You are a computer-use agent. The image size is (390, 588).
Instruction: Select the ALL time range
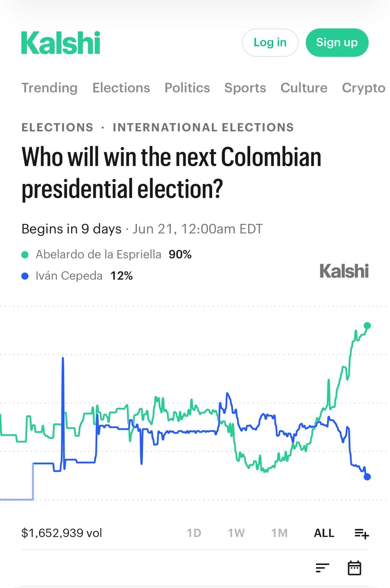[324, 533]
